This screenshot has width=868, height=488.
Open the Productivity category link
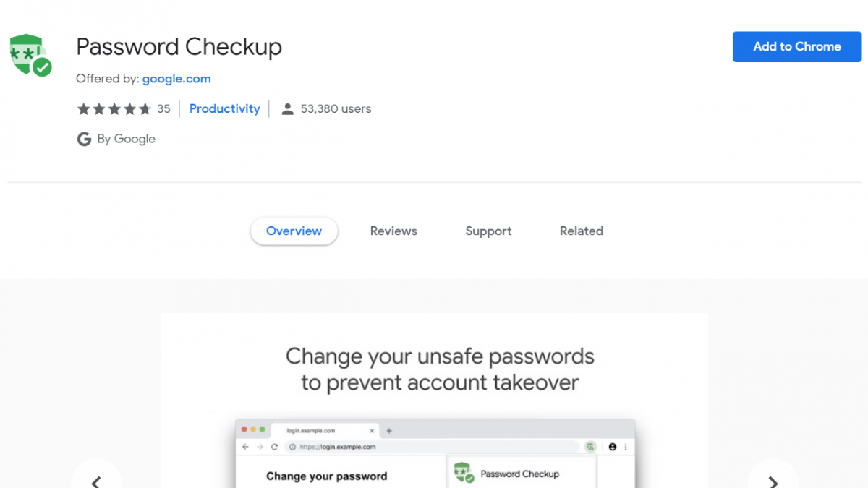tap(224, 109)
